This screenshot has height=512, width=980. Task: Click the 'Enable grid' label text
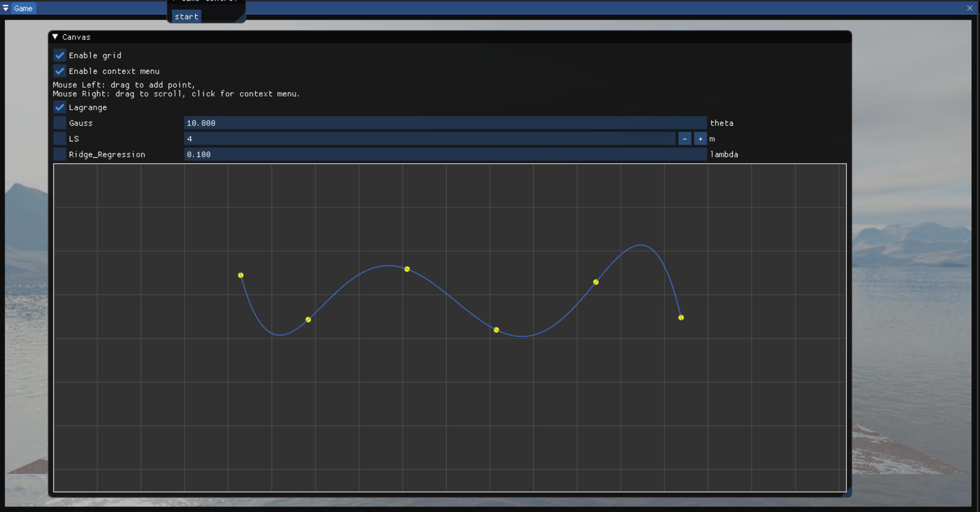coord(95,55)
